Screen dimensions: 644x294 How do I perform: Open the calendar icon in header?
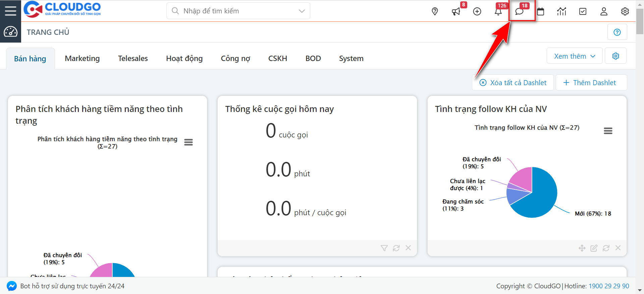pos(540,12)
